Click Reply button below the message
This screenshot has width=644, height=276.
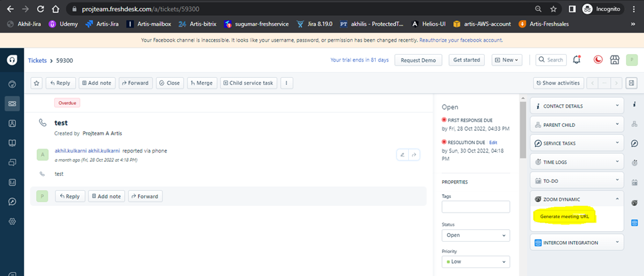(x=70, y=196)
